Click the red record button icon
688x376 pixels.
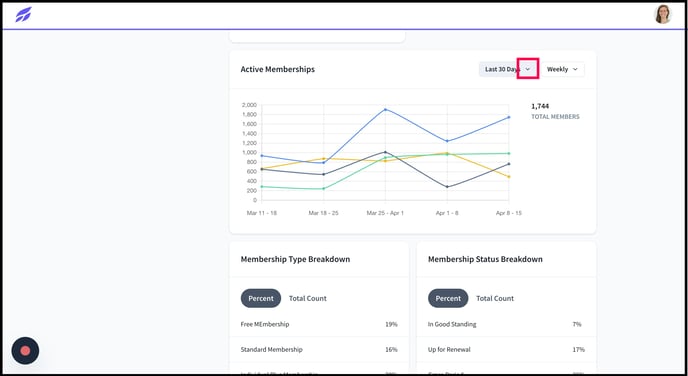[x=25, y=351]
